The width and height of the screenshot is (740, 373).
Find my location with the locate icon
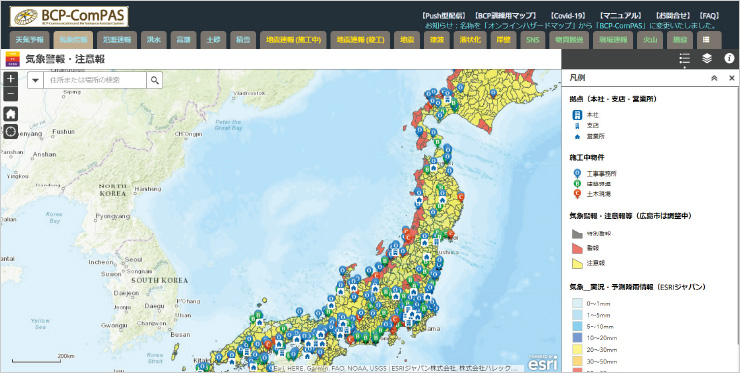pyautogui.click(x=11, y=131)
